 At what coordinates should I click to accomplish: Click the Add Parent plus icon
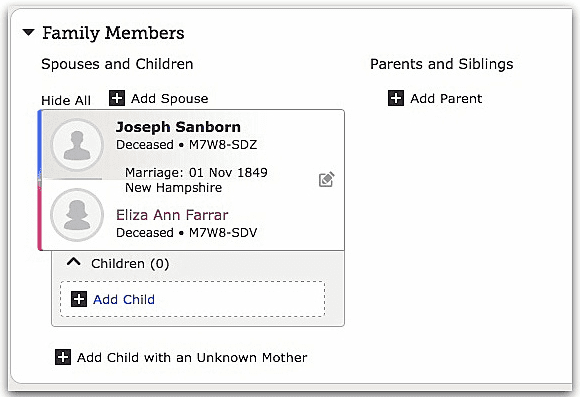coord(396,98)
